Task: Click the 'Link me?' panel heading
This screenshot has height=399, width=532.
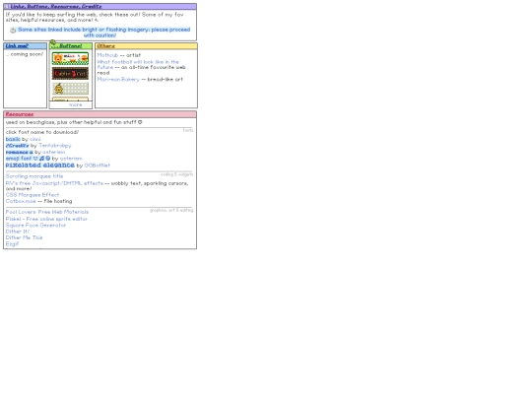Action: [17, 46]
